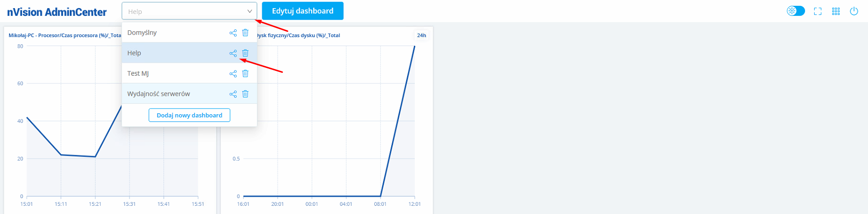Open the apps grid menu

(x=836, y=11)
